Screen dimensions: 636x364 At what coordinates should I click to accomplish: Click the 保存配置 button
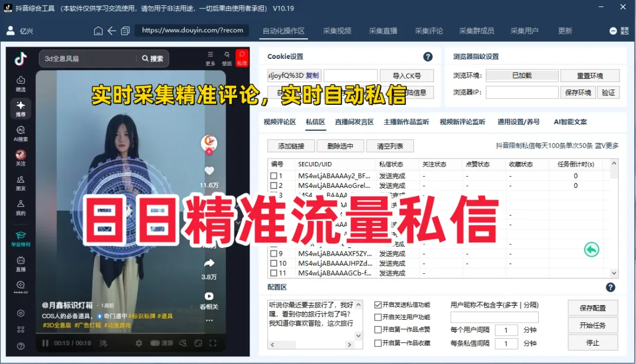tap(592, 308)
